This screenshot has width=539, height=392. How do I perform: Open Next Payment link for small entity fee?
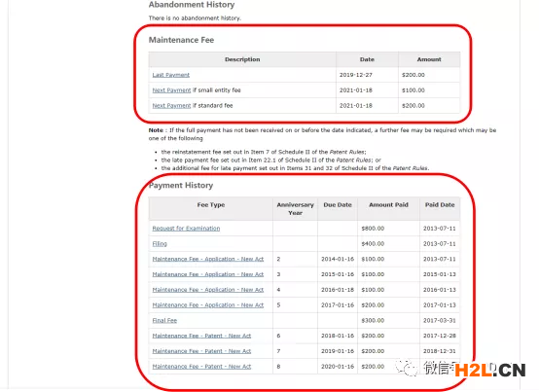[x=171, y=90]
